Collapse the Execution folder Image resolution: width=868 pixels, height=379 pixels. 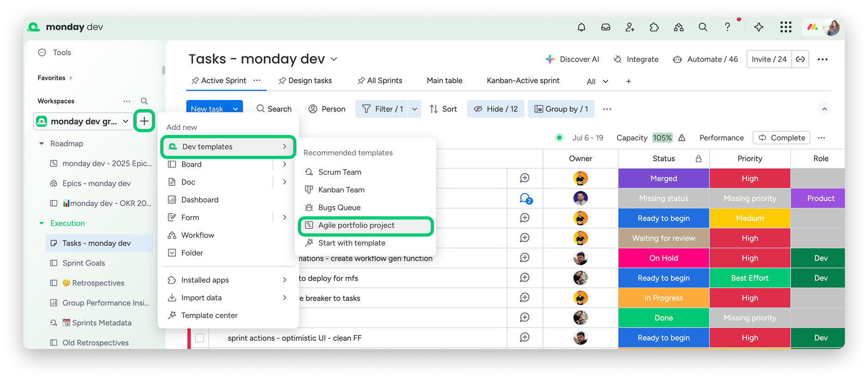pyautogui.click(x=42, y=223)
